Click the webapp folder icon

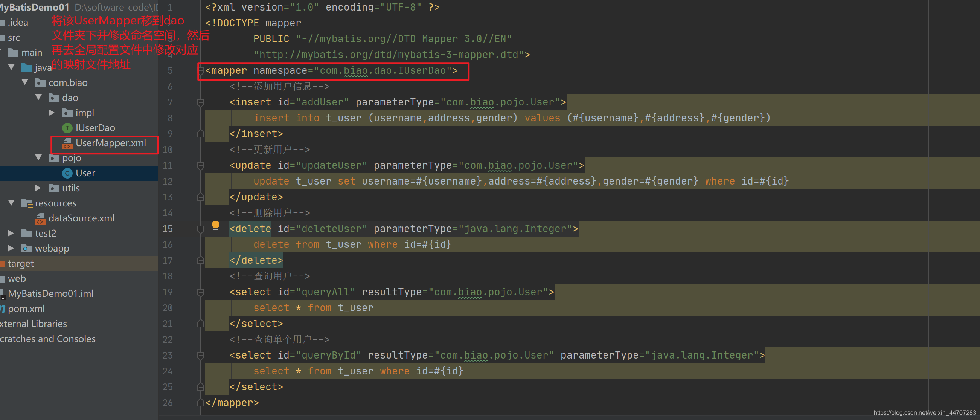(27, 249)
